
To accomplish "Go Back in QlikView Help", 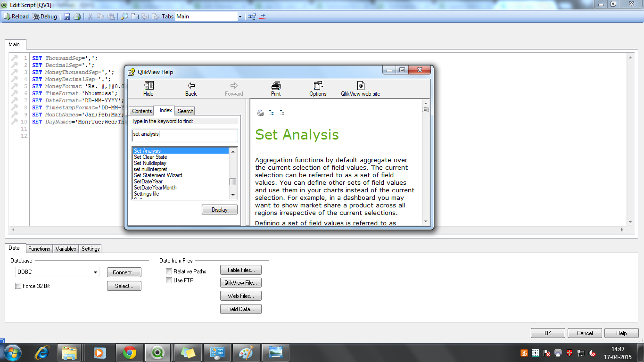I will [x=191, y=89].
